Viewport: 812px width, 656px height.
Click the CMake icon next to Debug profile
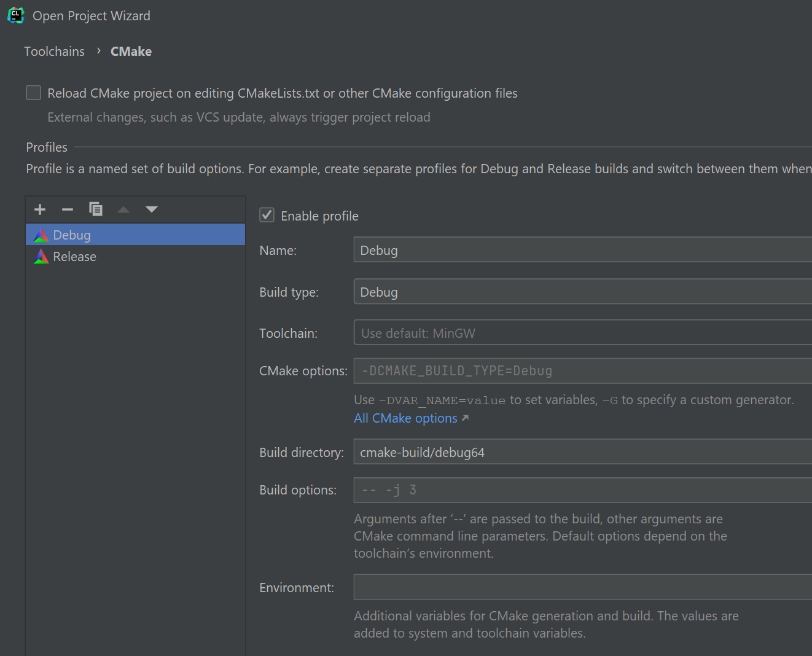(41, 235)
